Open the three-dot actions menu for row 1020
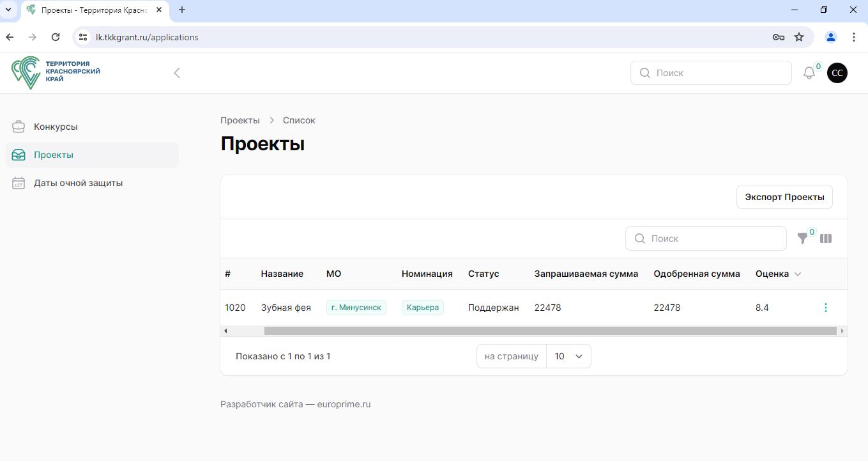 tap(826, 308)
